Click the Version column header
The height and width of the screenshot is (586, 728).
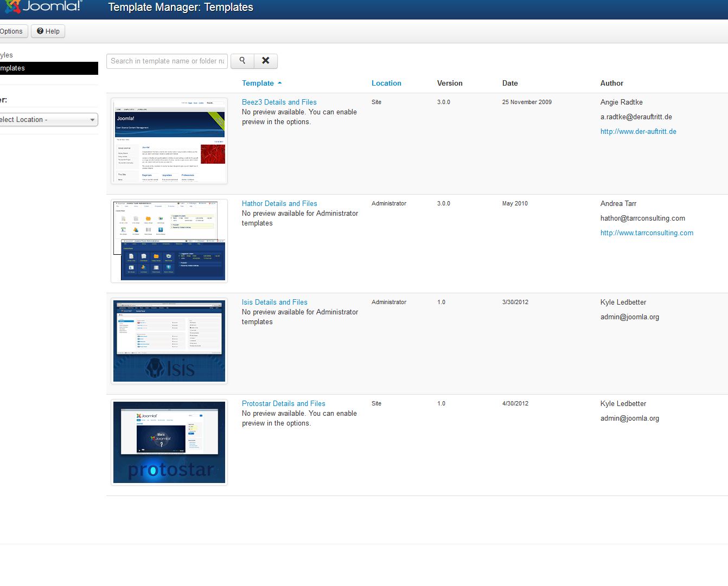click(450, 83)
